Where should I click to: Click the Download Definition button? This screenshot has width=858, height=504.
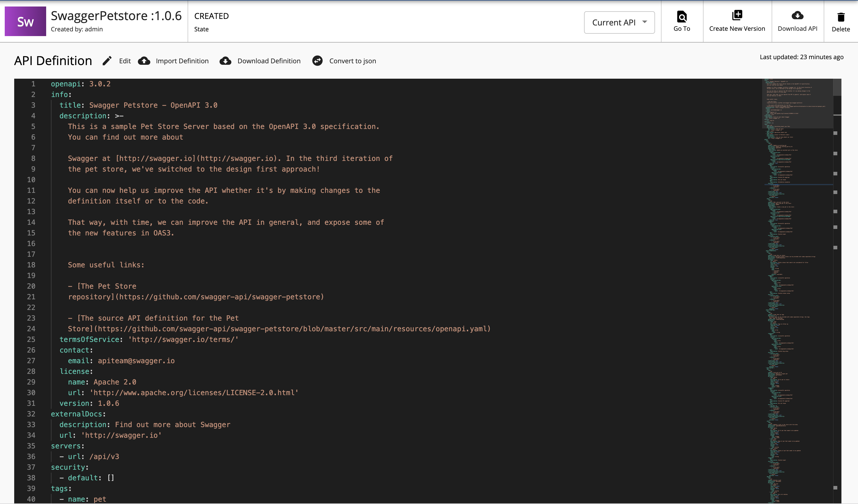[x=269, y=61]
